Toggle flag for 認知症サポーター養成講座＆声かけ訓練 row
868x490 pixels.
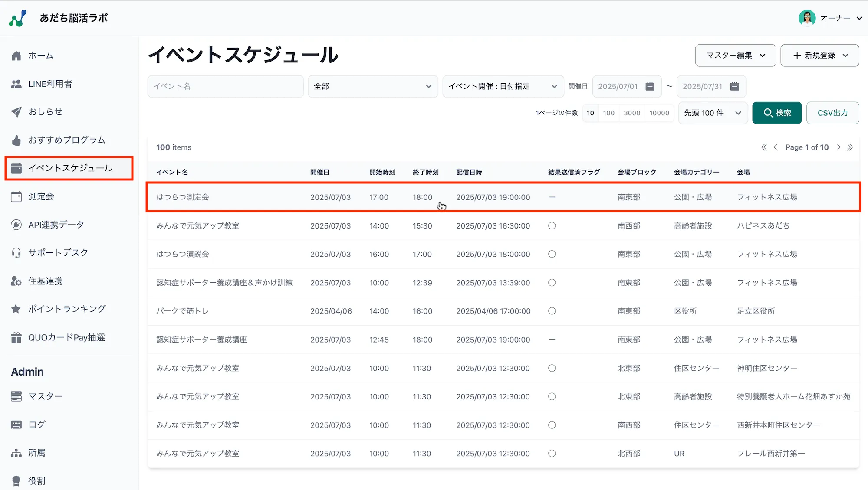(x=552, y=282)
